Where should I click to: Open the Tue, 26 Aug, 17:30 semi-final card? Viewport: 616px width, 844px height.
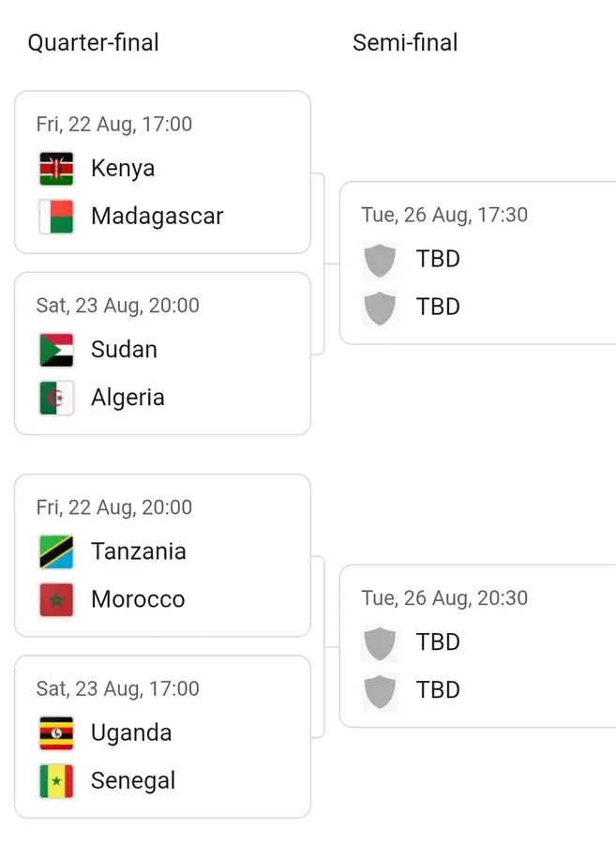(478, 264)
